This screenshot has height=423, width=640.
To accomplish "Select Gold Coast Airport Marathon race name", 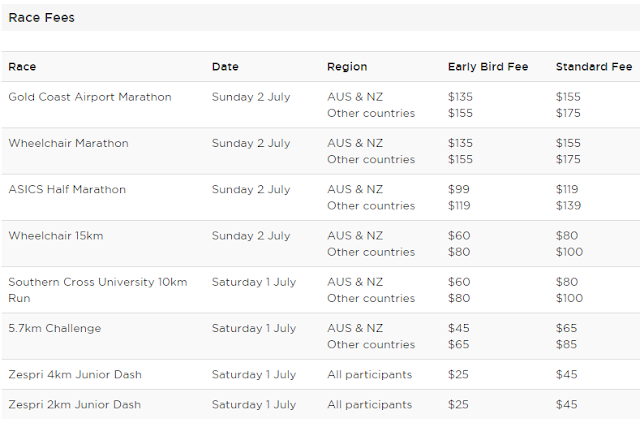I will coord(90,97).
